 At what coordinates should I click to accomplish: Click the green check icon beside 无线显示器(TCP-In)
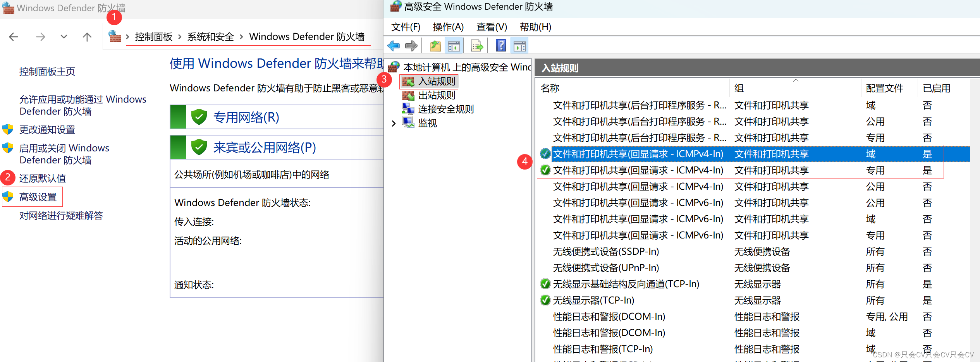coord(545,300)
